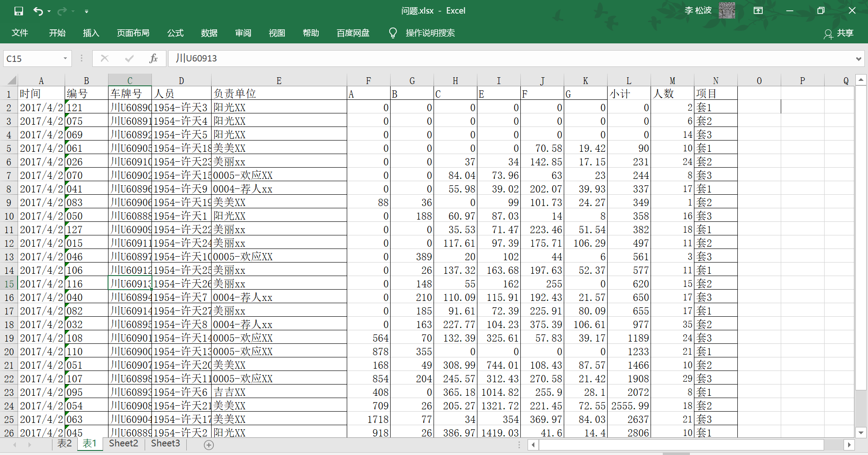868x455 pixels.
Task: Click the lightbulb Tell Me icon
Action: pos(392,33)
